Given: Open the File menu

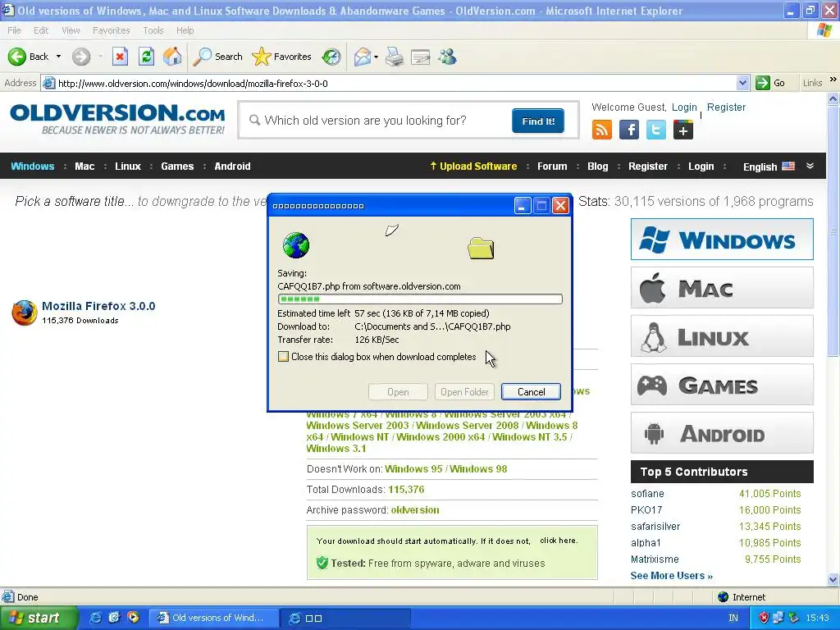Looking at the screenshot, I should click(15, 30).
